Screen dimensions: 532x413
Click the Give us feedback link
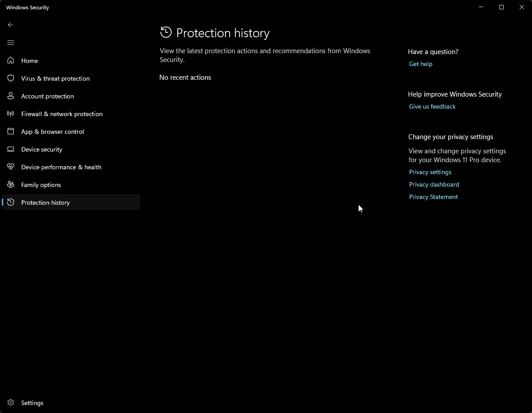432,106
